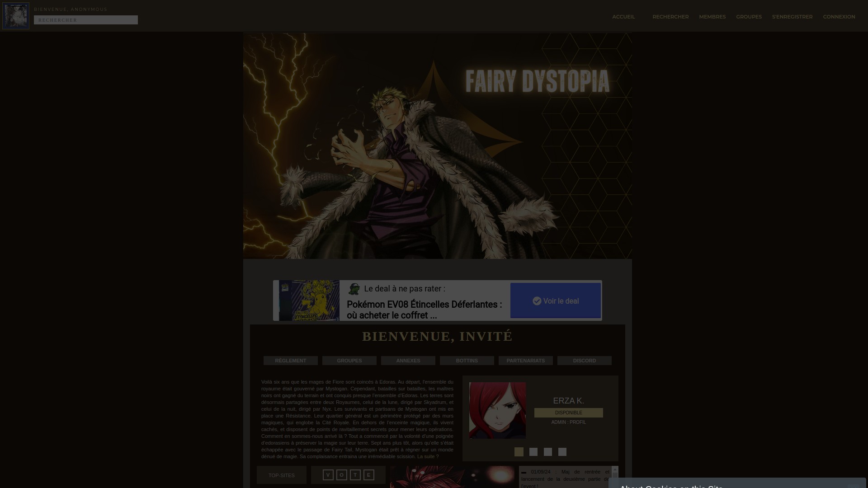
Task: Click the frog mascot icon in the deal ad
Action: tap(354, 289)
